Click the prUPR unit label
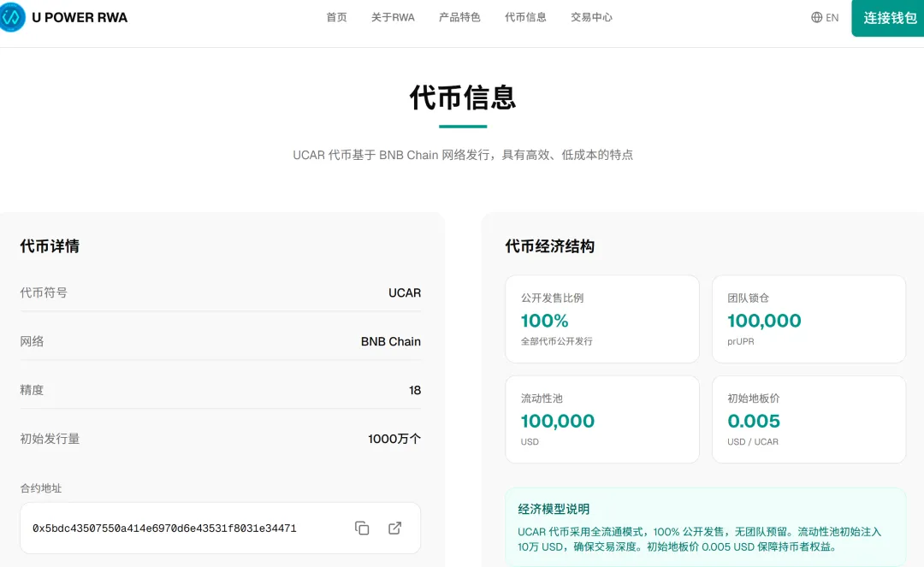This screenshot has width=924, height=567. coord(741,341)
